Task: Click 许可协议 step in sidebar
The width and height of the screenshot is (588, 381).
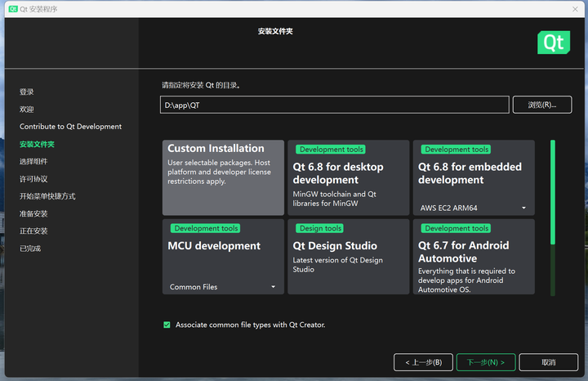Action: [33, 179]
